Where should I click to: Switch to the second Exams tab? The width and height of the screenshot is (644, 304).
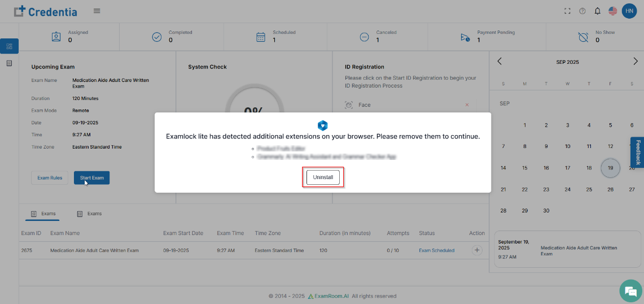(x=89, y=214)
